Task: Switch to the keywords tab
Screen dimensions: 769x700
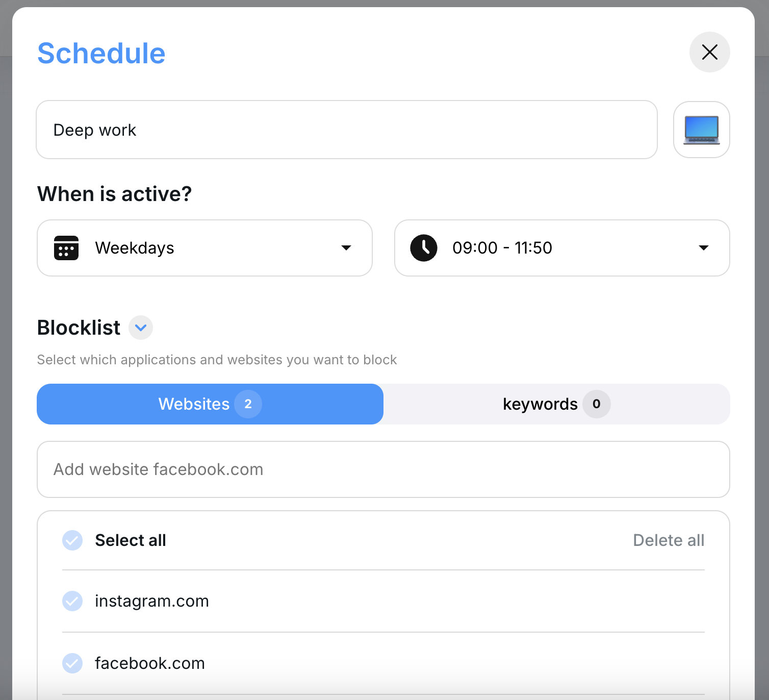Action: click(x=540, y=404)
